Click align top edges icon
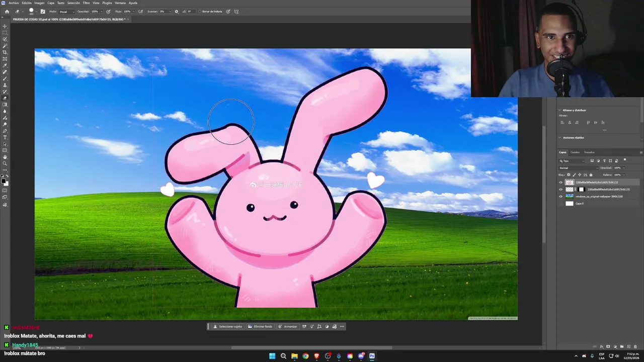The image size is (644, 362). (x=588, y=122)
